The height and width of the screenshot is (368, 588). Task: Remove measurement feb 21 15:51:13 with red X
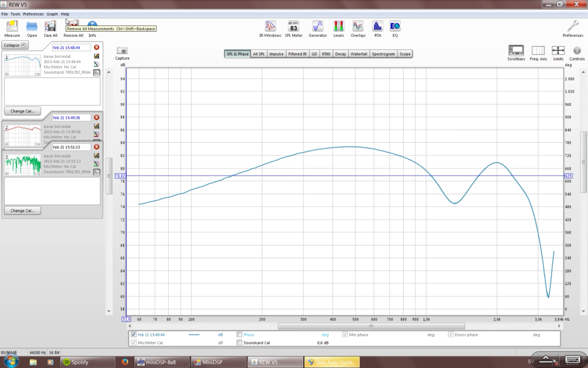pos(96,147)
